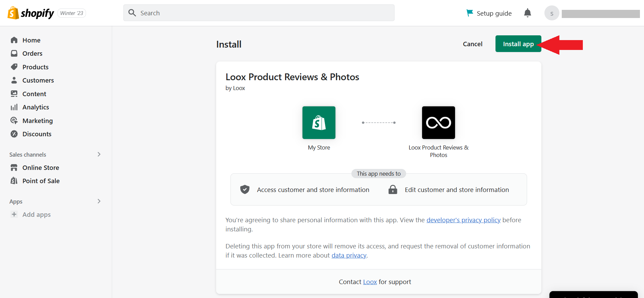Viewport: 644px width, 298px height.
Task: Click the Home icon in sidebar
Action: [x=14, y=40]
